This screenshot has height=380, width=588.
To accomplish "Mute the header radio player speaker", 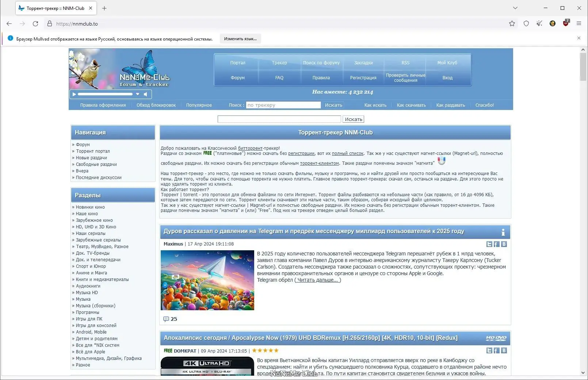I will coord(145,94).
